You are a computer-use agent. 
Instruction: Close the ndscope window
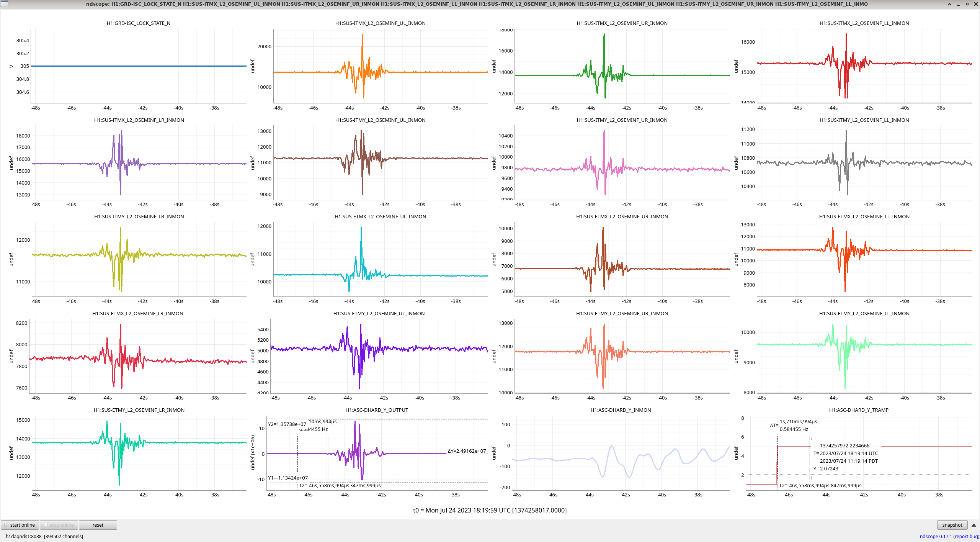(x=975, y=4)
